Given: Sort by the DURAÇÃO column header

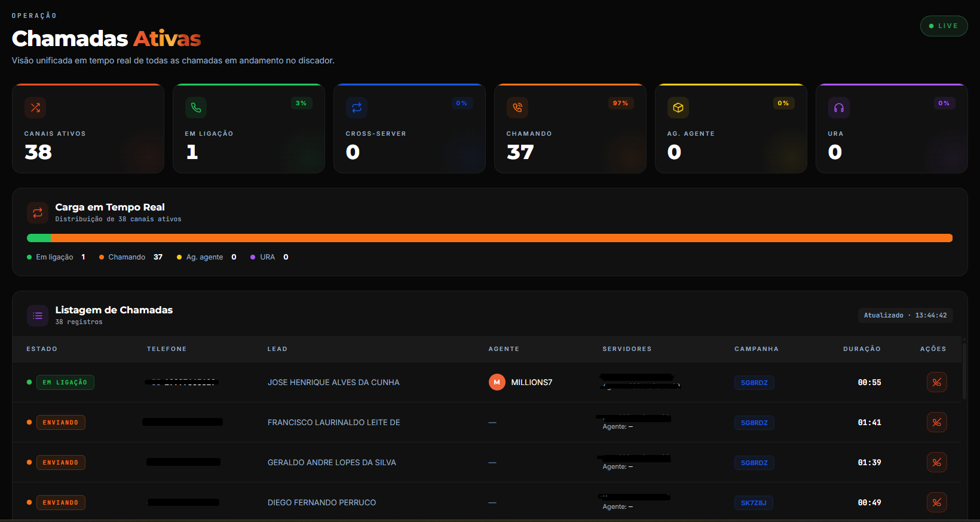Looking at the screenshot, I should (862, 349).
